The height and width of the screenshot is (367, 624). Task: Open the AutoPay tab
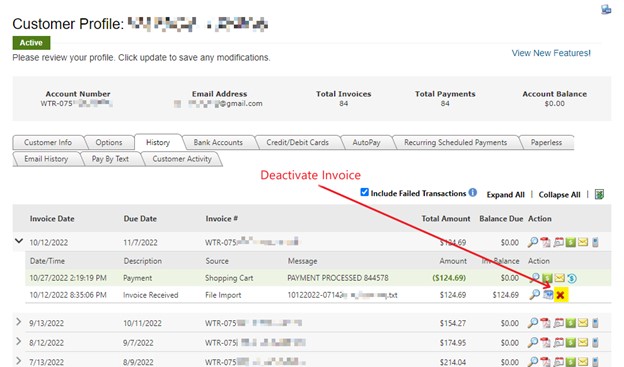(x=366, y=143)
